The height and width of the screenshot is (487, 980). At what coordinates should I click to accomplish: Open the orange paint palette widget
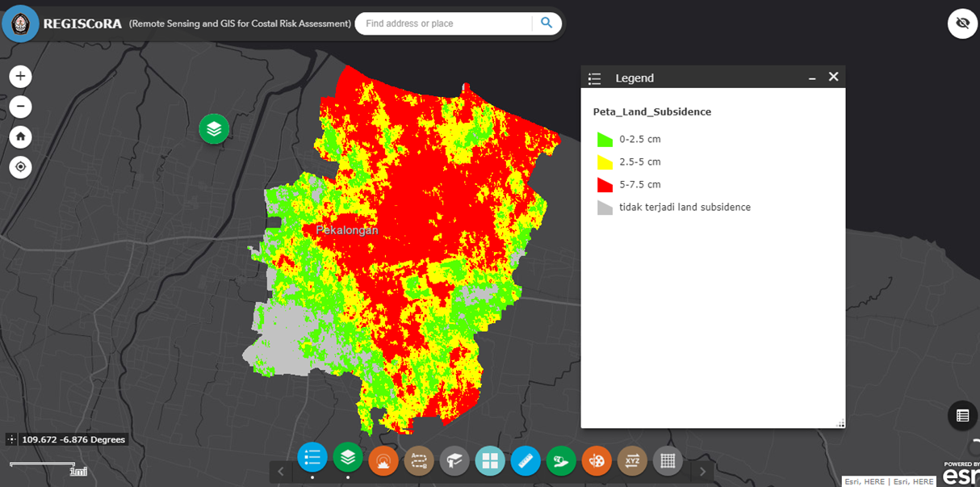(597, 461)
